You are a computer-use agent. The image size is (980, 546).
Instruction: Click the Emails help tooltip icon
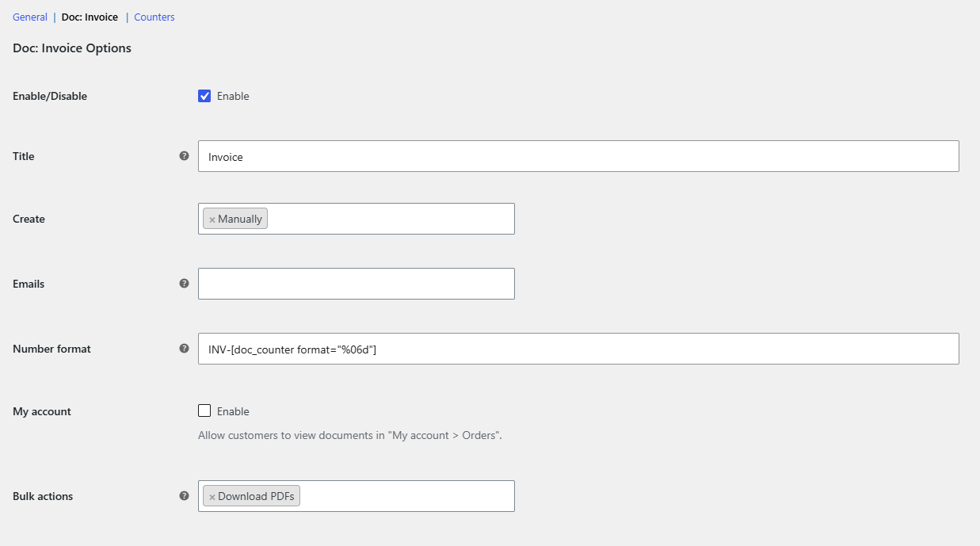pos(184,283)
